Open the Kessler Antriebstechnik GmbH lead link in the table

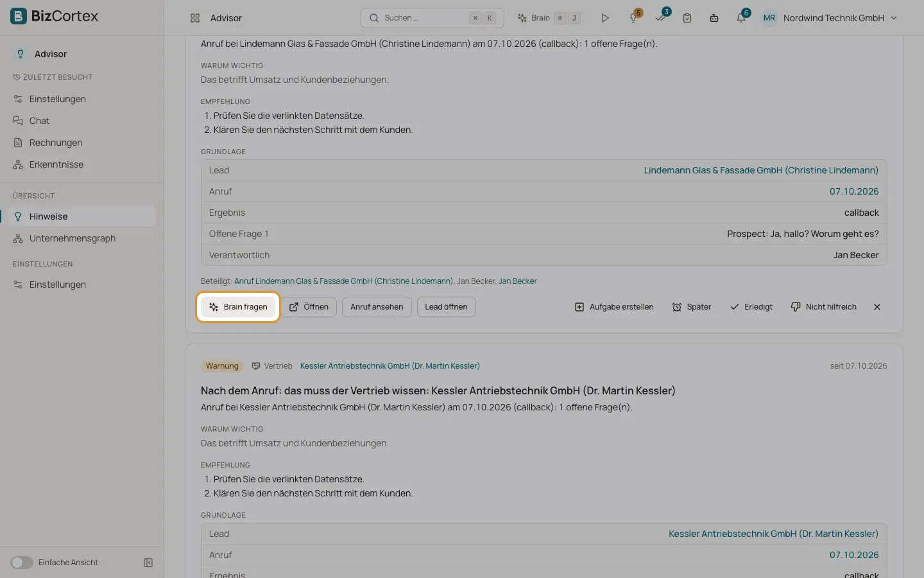pyautogui.click(x=773, y=534)
